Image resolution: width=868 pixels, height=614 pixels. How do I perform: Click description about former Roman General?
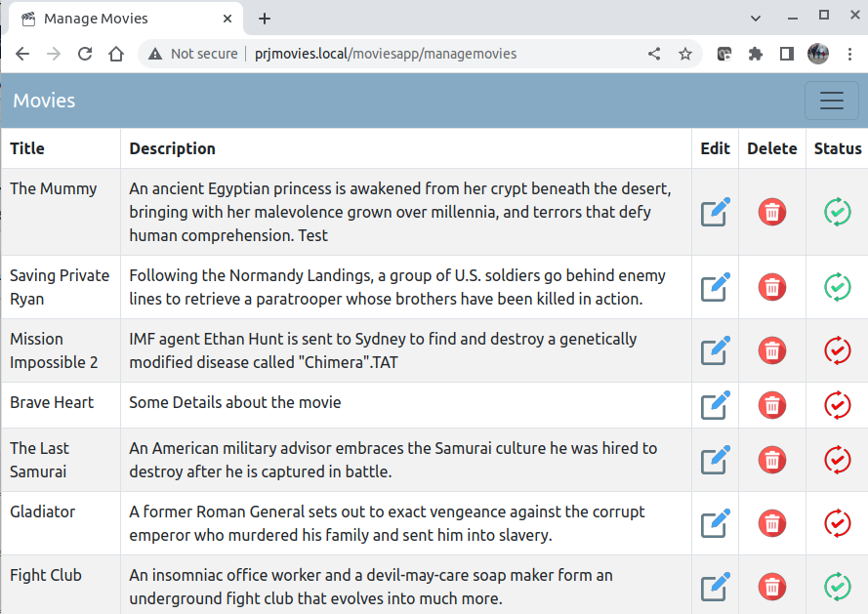[x=387, y=523]
